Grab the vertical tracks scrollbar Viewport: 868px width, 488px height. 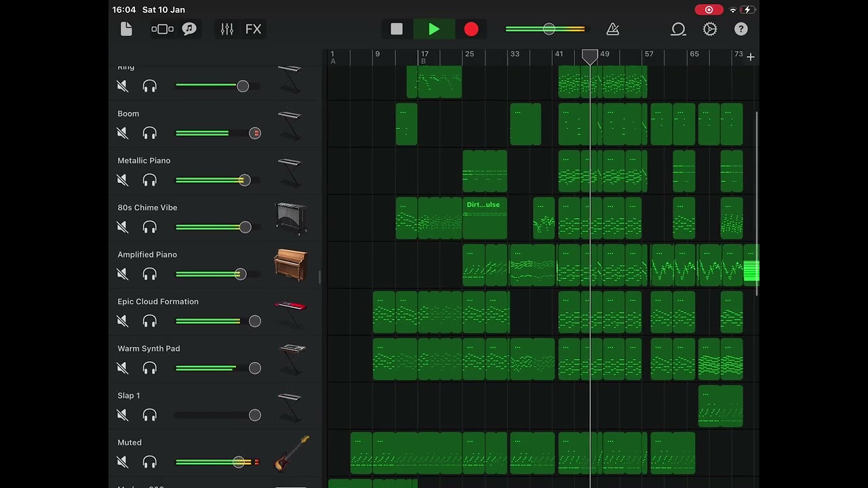(x=757, y=203)
